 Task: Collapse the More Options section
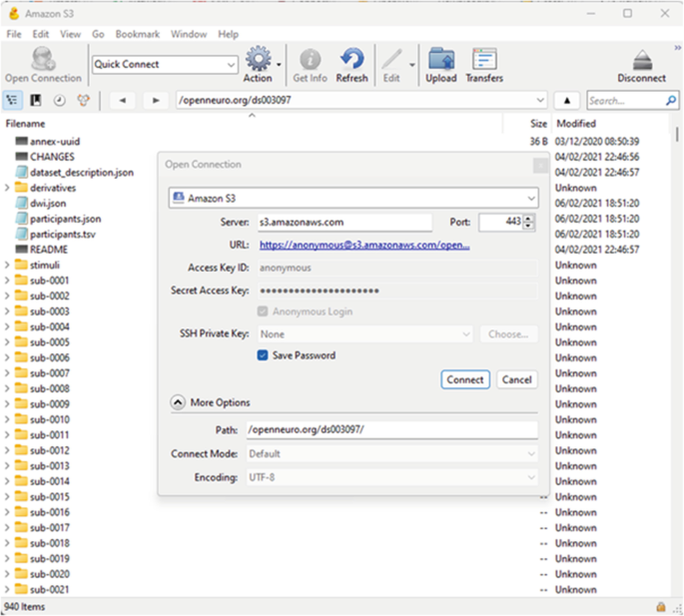(178, 402)
